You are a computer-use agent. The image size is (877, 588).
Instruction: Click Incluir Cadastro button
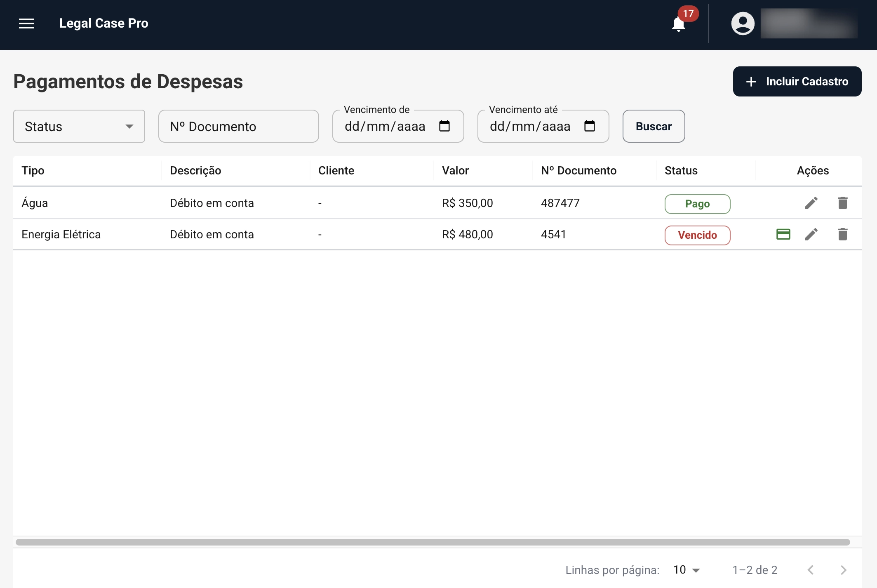[797, 81]
